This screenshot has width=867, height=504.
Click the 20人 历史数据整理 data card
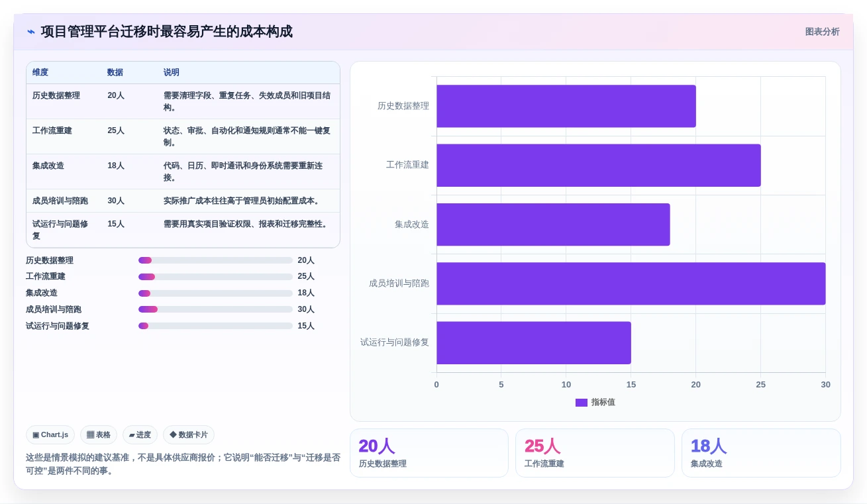tap(429, 453)
